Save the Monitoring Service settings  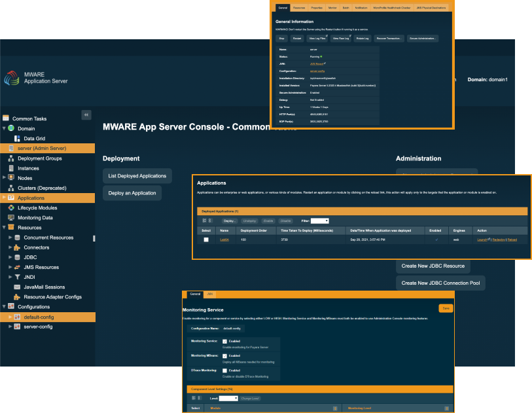click(x=446, y=308)
